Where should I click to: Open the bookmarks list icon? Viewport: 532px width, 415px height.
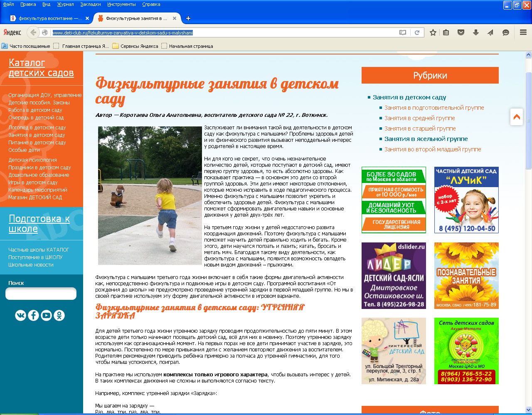[446, 32]
